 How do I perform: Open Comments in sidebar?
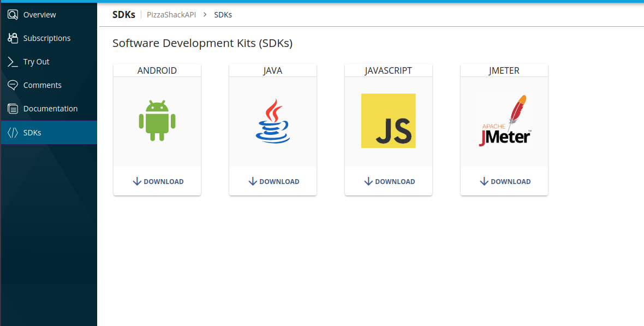49,85
